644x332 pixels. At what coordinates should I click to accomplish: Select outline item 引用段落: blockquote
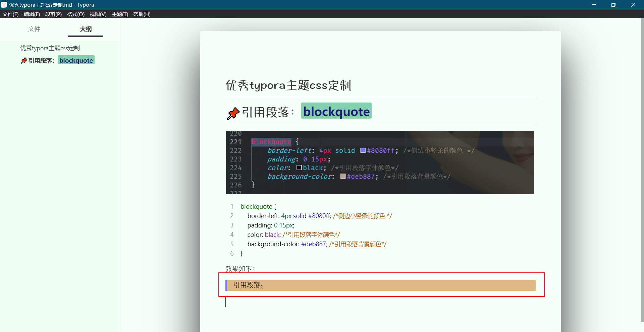coord(57,60)
